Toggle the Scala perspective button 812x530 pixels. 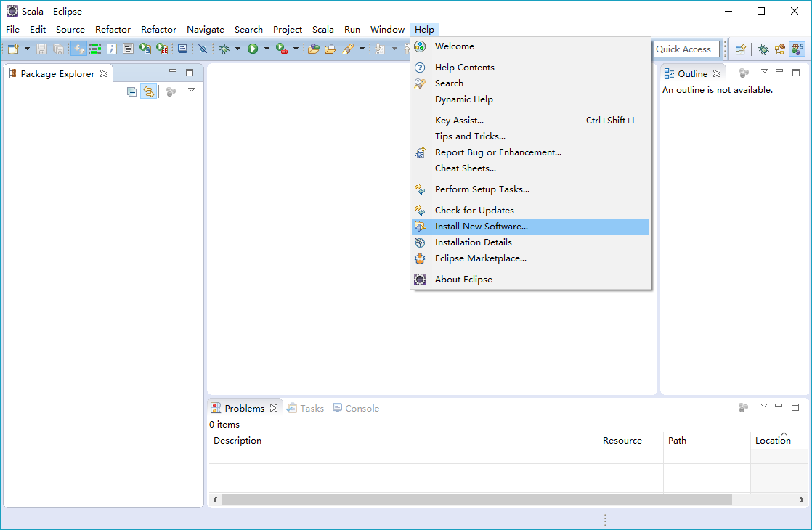tap(797, 49)
